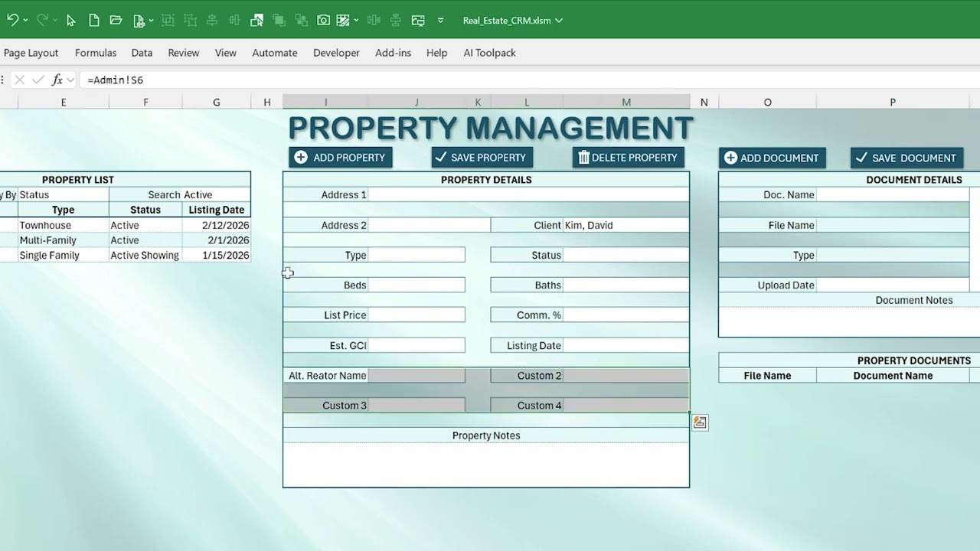The height and width of the screenshot is (551, 980).
Task: Open the AI Toolpack tab
Action: pos(489,53)
